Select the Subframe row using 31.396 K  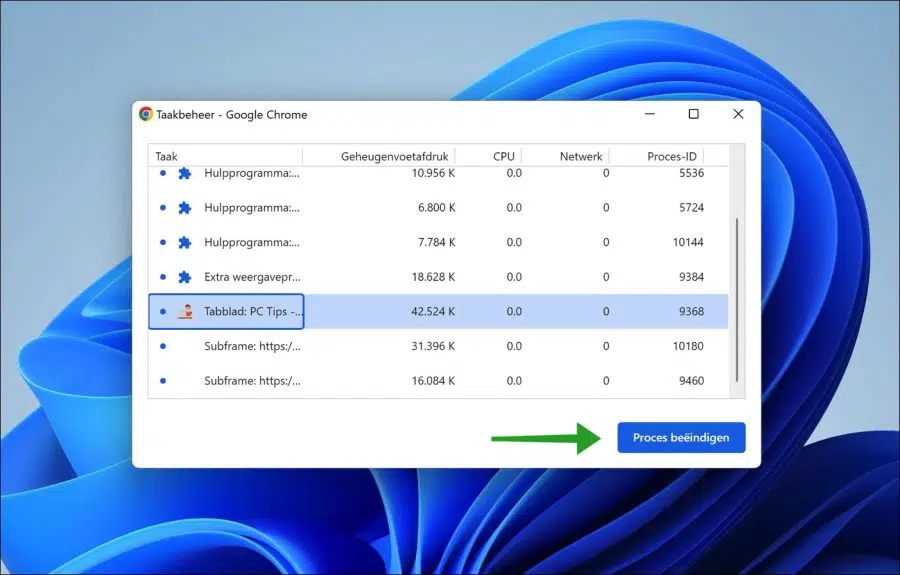[439, 346]
